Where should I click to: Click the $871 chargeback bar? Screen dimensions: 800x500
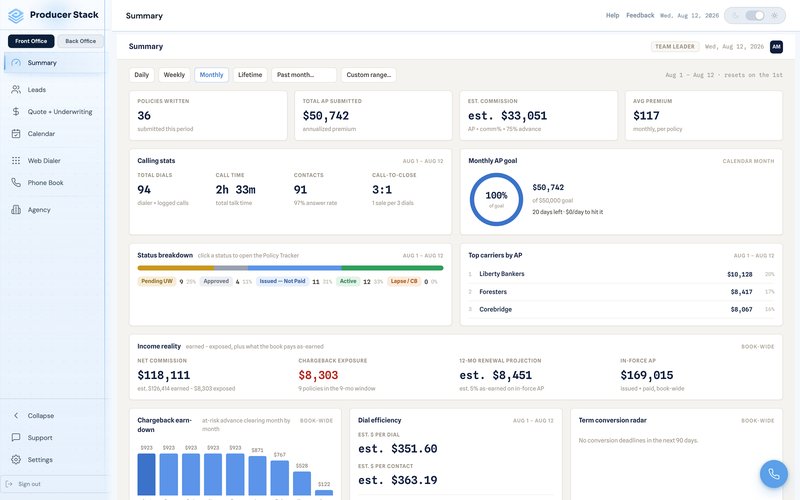(257, 476)
